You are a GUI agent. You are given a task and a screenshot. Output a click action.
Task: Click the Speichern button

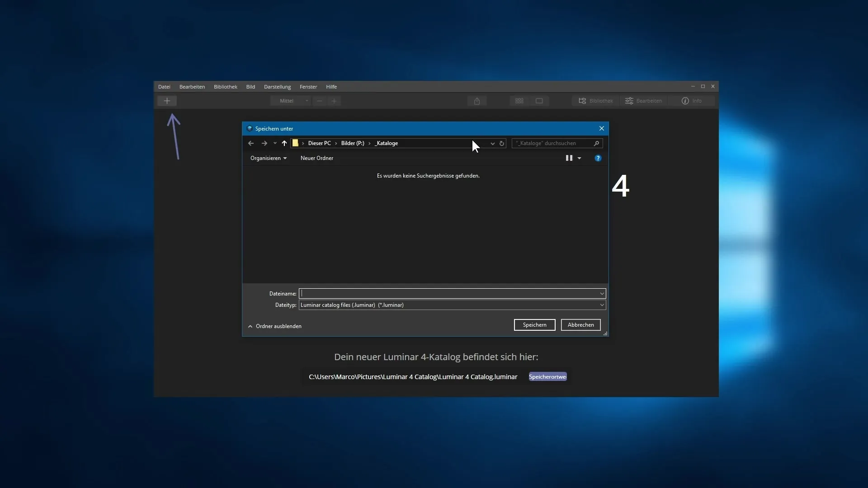535,325
